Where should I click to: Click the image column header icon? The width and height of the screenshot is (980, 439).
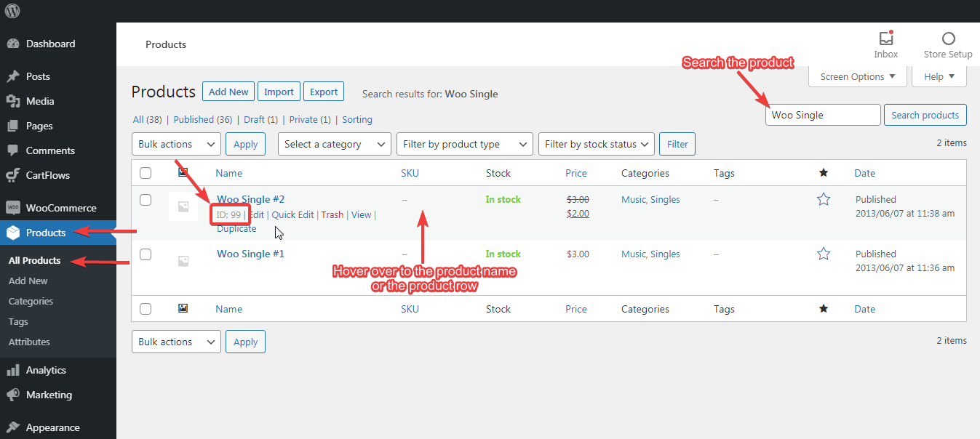click(x=183, y=173)
